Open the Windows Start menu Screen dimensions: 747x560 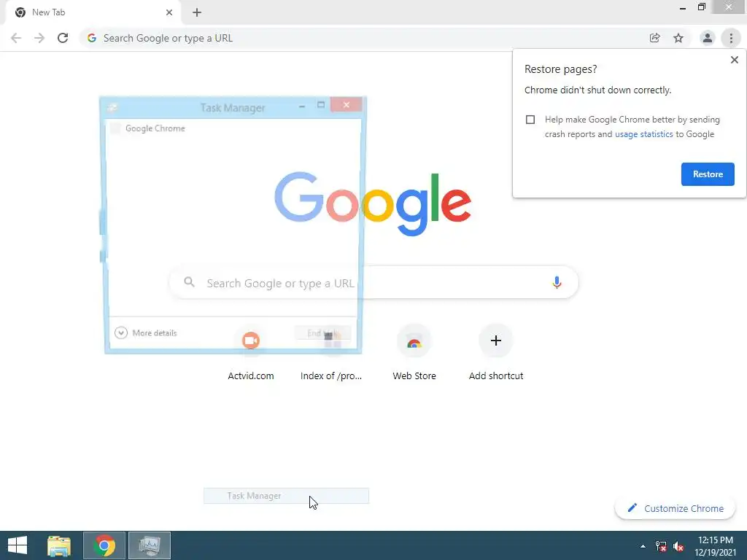18,545
